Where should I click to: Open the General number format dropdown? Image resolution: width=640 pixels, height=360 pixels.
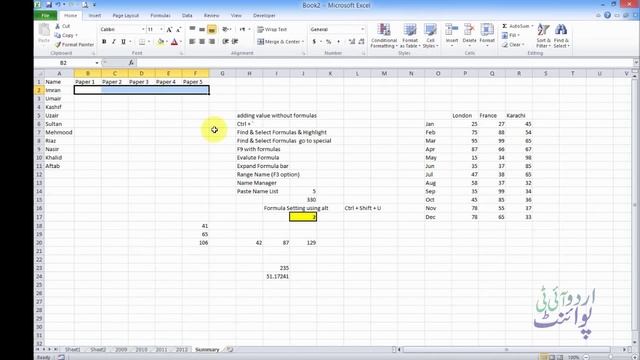[362, 29]
